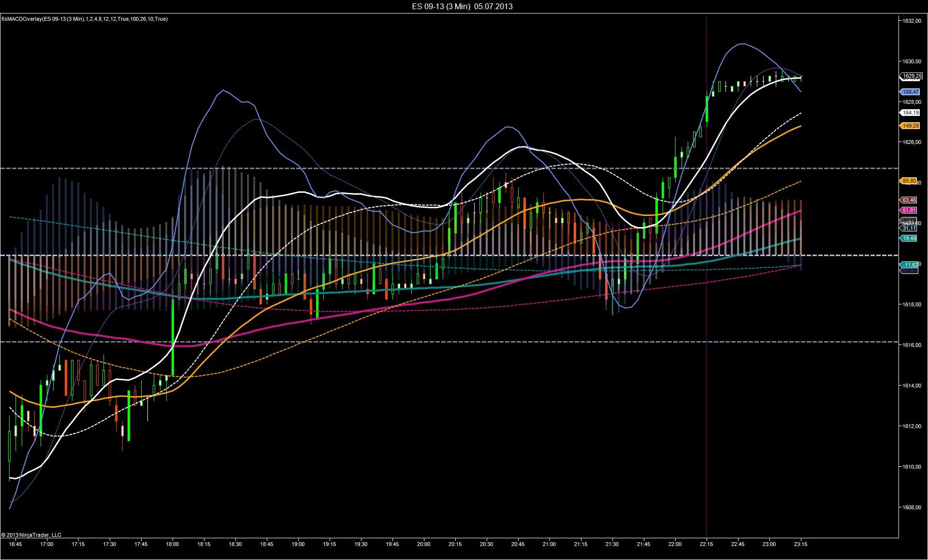Screen dimensions: 928x560
Task: Click the 20:00 time axis label
Action: [x=423, y=544]
